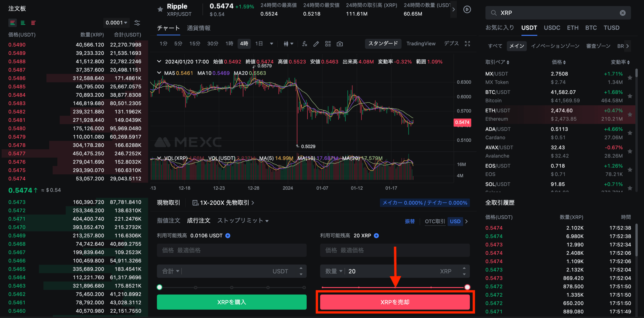
Task: Set chart interval to 4時
Action: click(244, 44)
